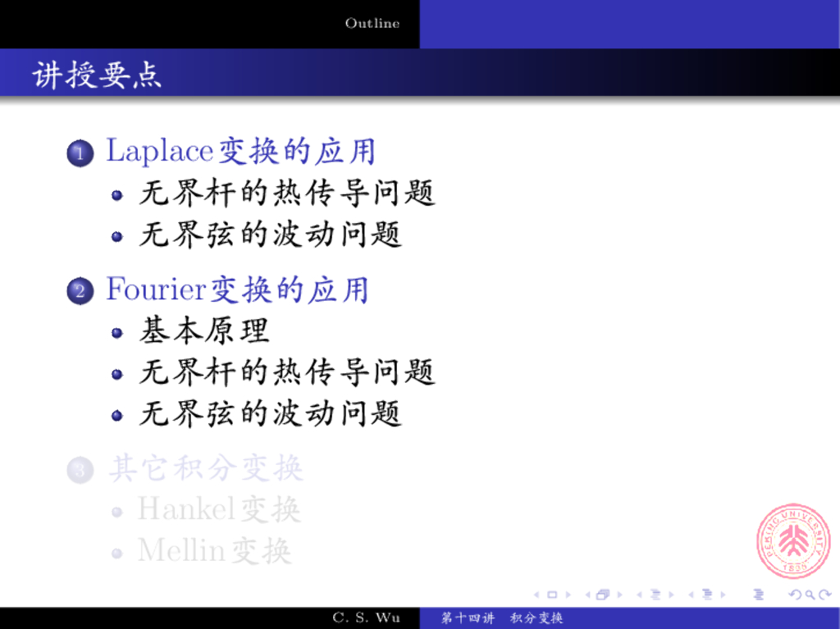The width and height of the screenshot is (840, 629).
Task: Click the section navigation icon
Action: [707, 595]
